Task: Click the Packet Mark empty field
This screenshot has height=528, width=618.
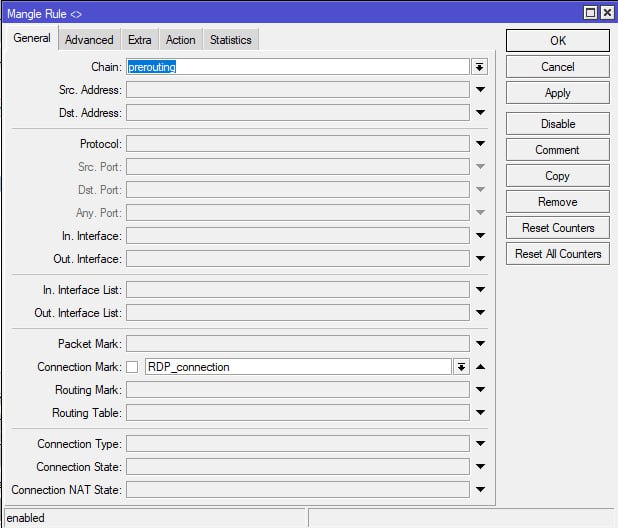Action: [x=298, y=344]
